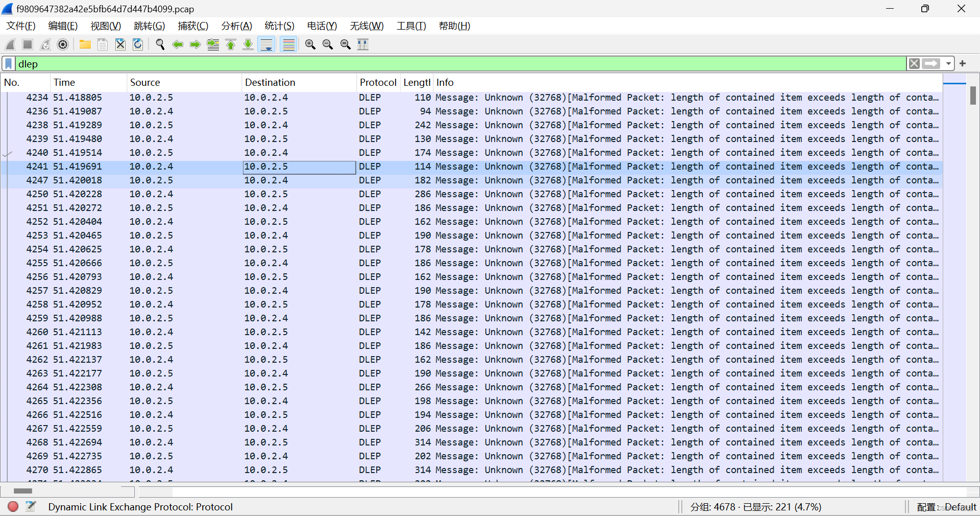Select packet number 4270
Image resolution: width=980 pixels, height=516 pixels.
(471, 470)
